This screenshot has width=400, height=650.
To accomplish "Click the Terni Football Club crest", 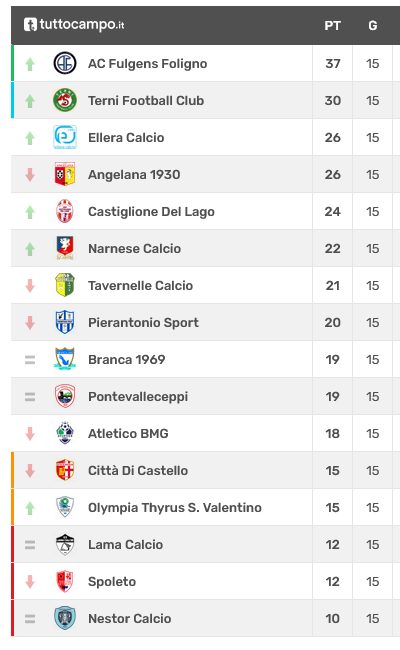I will coord(65,100).
